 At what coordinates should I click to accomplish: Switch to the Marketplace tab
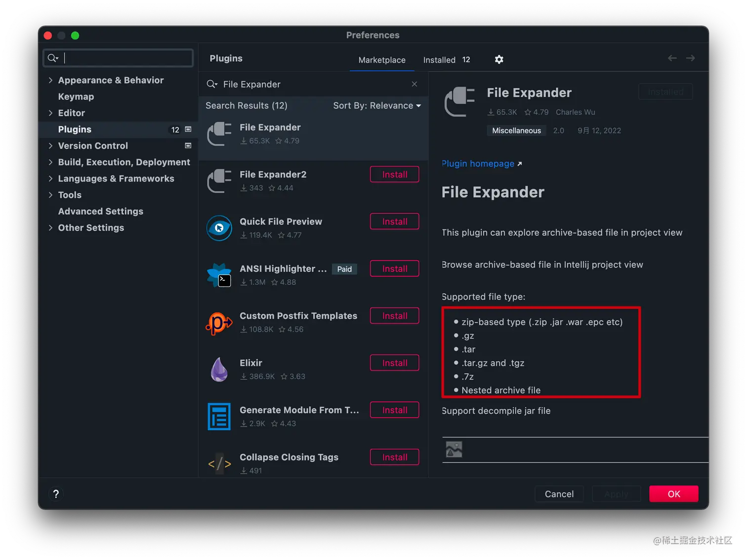pos(382,60)
